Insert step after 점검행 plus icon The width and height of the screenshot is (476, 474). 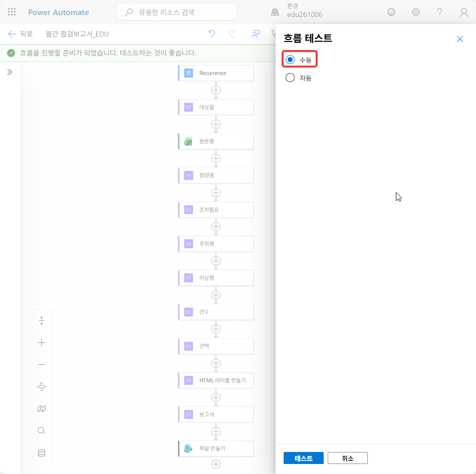[x=216, y=193]
